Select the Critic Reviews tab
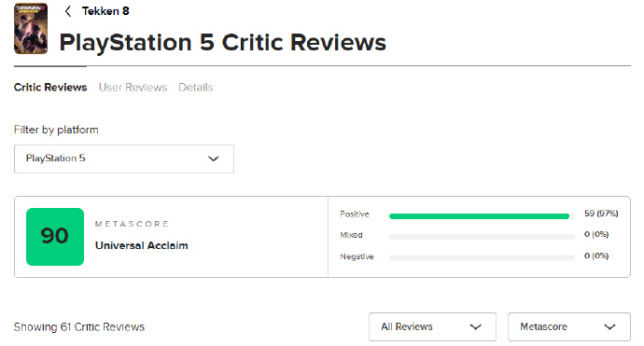The height and width of the screenshot is (346, 644). tap(50, 88)
